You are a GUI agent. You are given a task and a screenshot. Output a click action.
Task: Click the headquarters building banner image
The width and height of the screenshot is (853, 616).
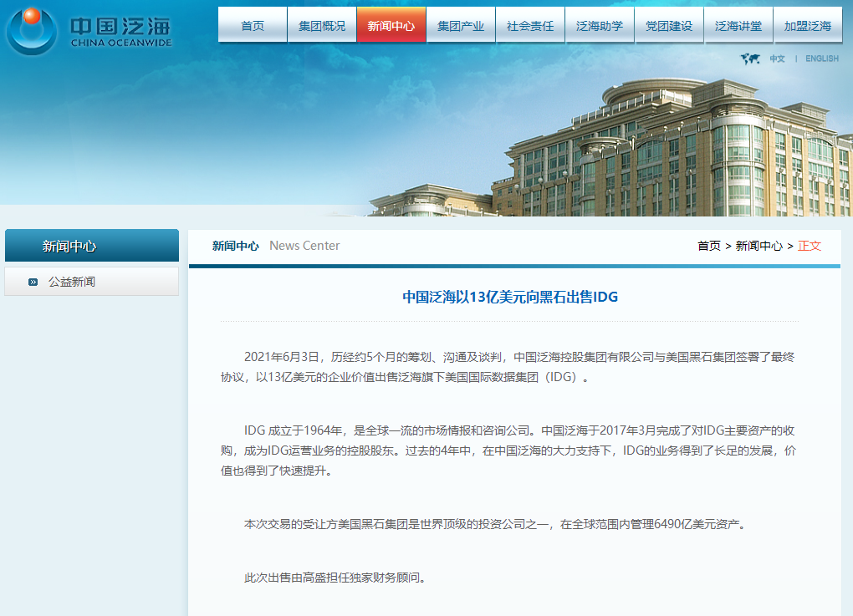tap(669, 150)
